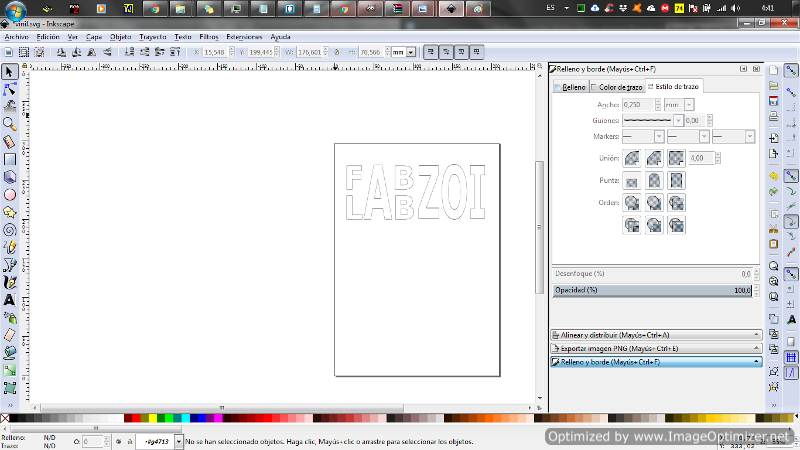
Task: Open the Ancho width unit dropdown
Action: coord(689,105)
